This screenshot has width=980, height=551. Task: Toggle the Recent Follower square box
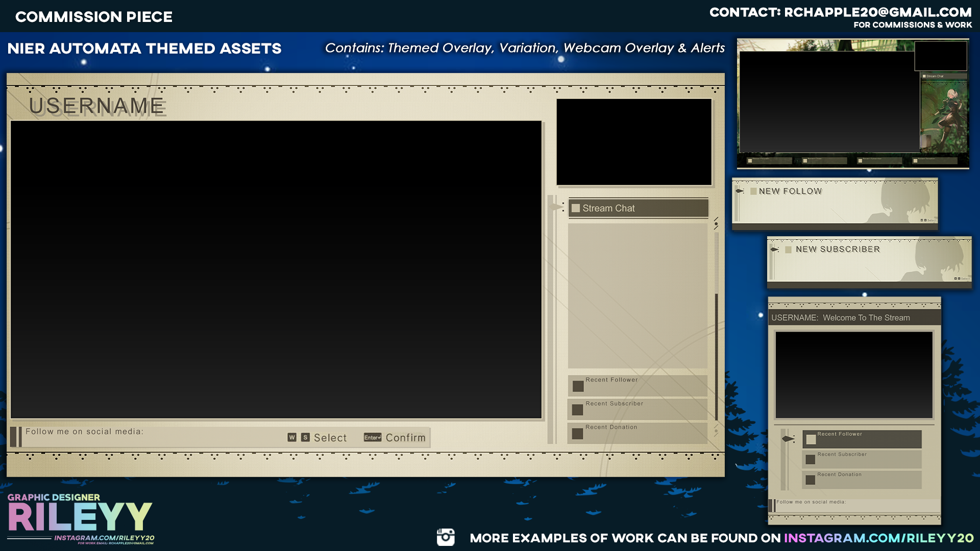pyautogui.click(x=578, y=386)
